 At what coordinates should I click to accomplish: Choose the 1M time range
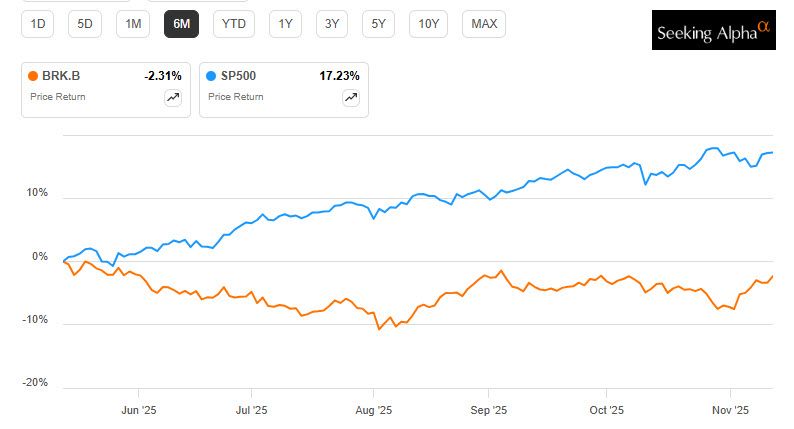click(133, 23)
